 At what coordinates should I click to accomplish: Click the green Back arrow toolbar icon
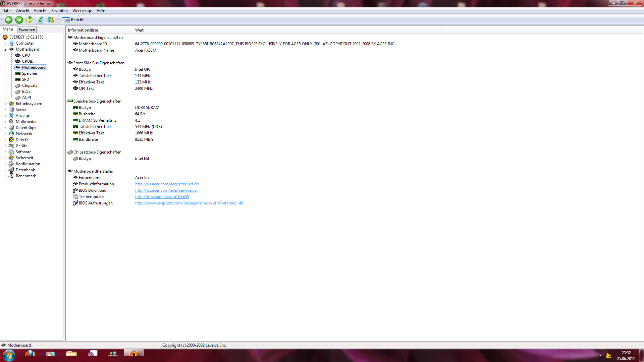tap(9, 20)
